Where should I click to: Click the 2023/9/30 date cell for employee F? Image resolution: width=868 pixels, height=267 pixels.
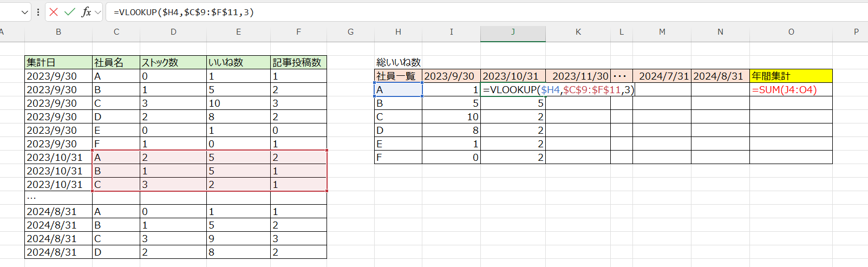58,144
